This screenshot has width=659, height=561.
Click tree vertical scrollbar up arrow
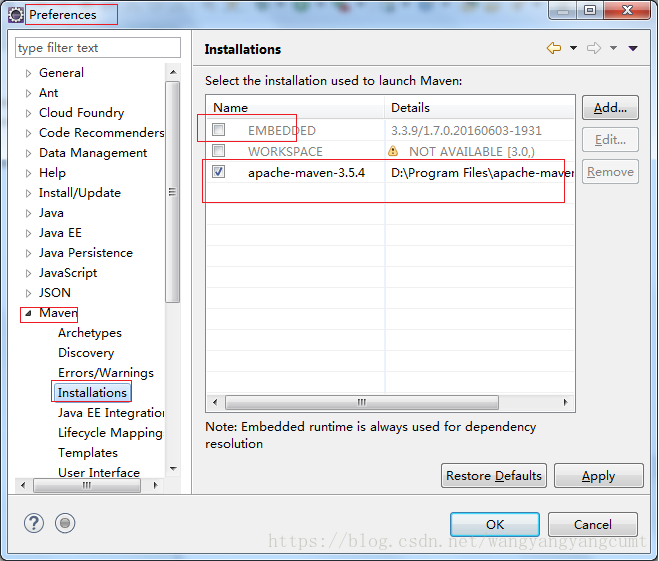click(x=173, y=72)
